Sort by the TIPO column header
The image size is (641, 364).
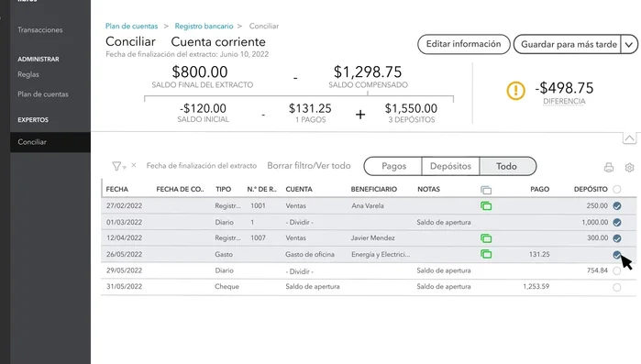[x=223, y=189]
